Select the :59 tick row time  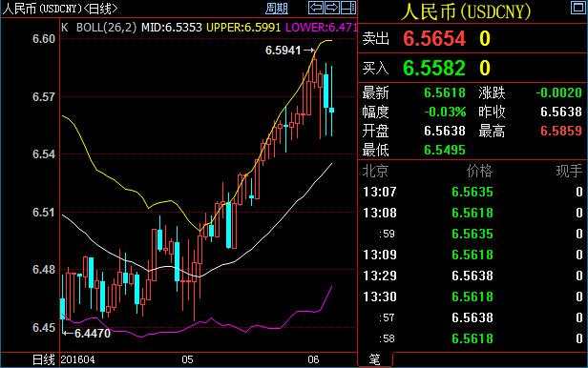coord(387,234)
